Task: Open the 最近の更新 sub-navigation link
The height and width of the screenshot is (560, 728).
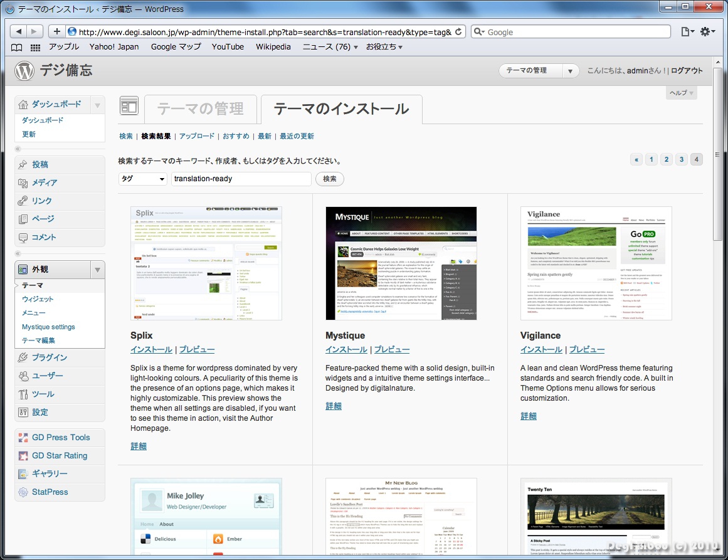Action: tap(297, 136)
